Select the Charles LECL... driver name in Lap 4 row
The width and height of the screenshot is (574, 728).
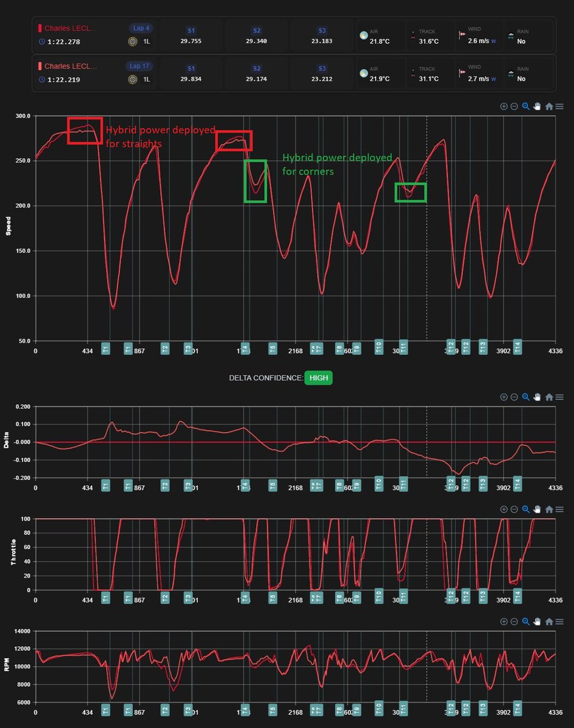(70, 29)
